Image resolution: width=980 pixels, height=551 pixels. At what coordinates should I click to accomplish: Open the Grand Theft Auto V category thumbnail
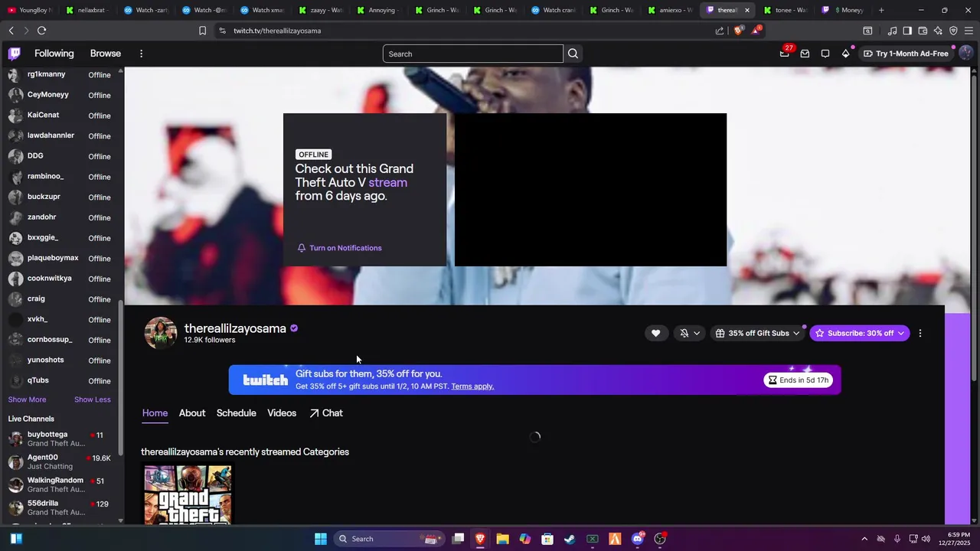pos(188,494)
